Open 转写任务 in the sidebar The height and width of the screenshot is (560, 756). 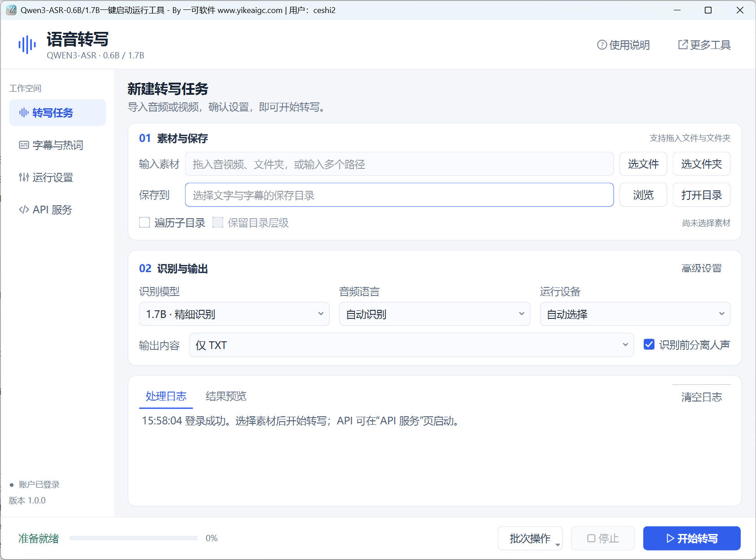pos(57,112)
